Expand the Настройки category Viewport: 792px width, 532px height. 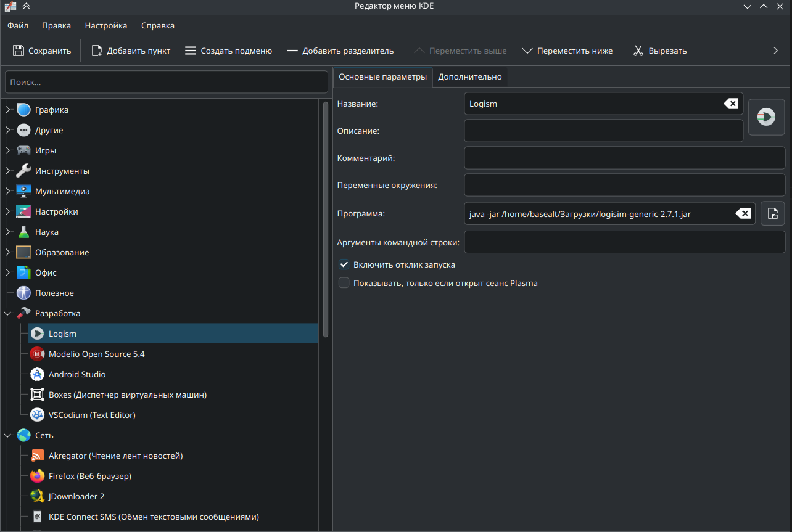8,211
